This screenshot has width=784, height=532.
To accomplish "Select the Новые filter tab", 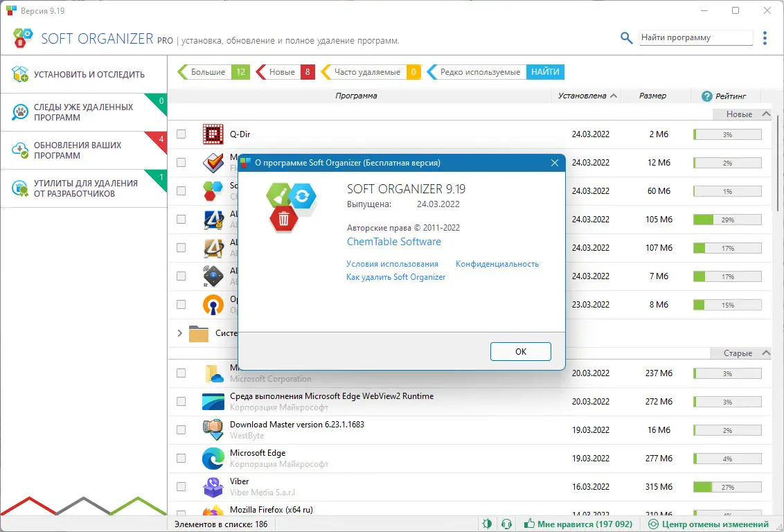I will [x=285, y=72].
